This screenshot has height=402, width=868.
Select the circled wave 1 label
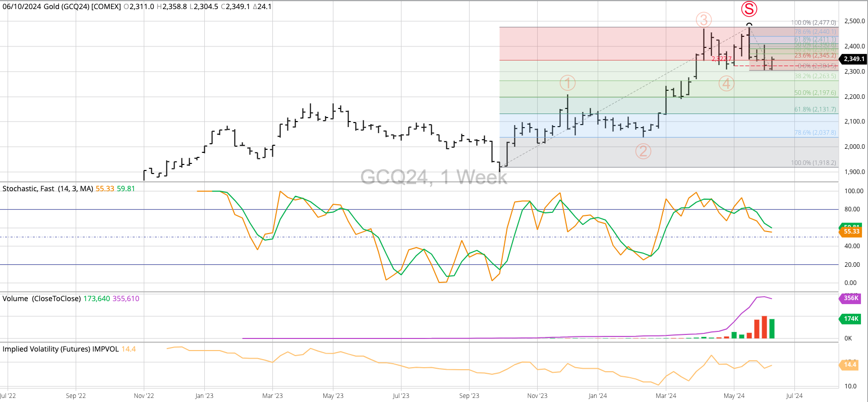(x=567, y=83)
